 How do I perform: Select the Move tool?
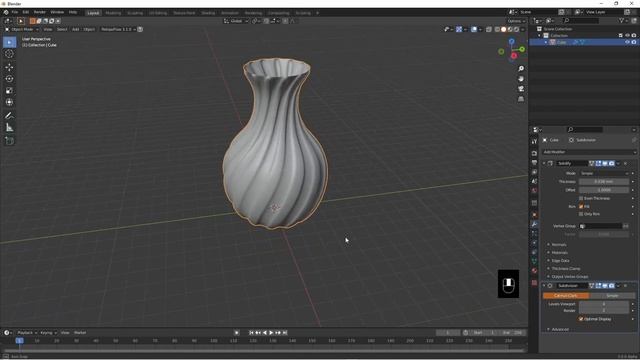(x=9, y=67)
